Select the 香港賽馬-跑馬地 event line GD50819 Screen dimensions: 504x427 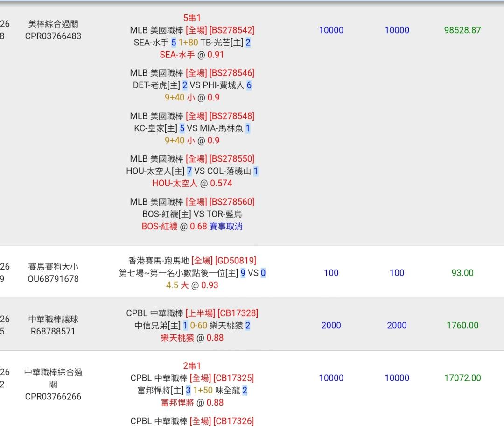coord(192,260)
